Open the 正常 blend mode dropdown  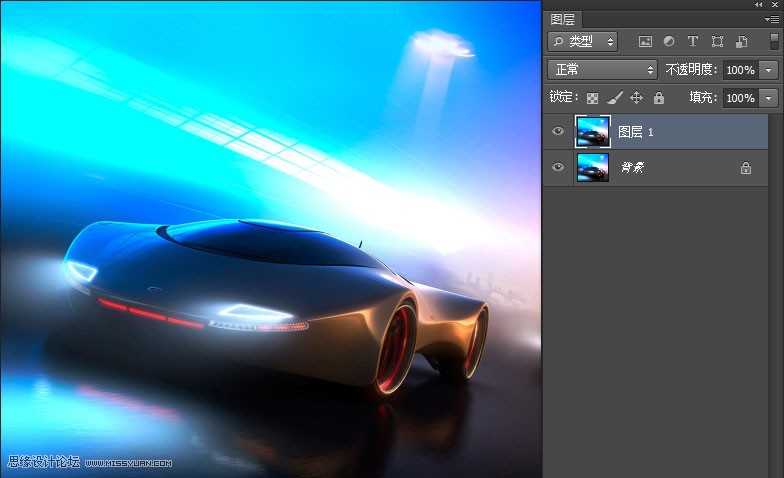(x=602, y=70)
